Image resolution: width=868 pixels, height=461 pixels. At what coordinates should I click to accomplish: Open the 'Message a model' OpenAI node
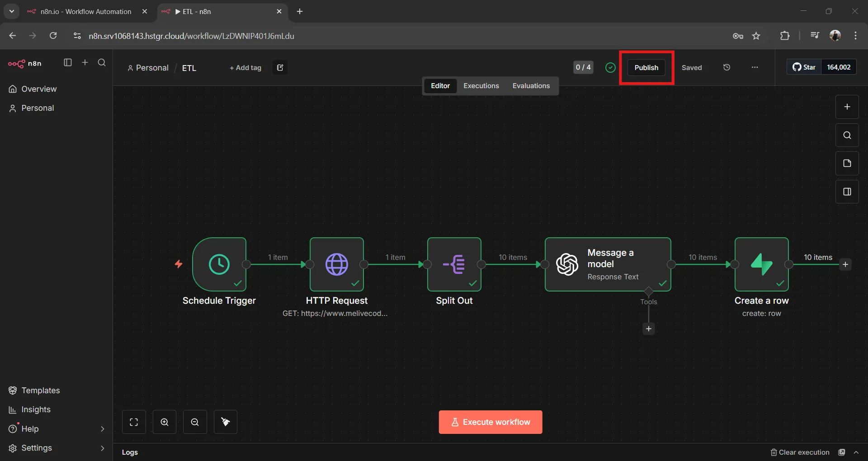point(608,264)
